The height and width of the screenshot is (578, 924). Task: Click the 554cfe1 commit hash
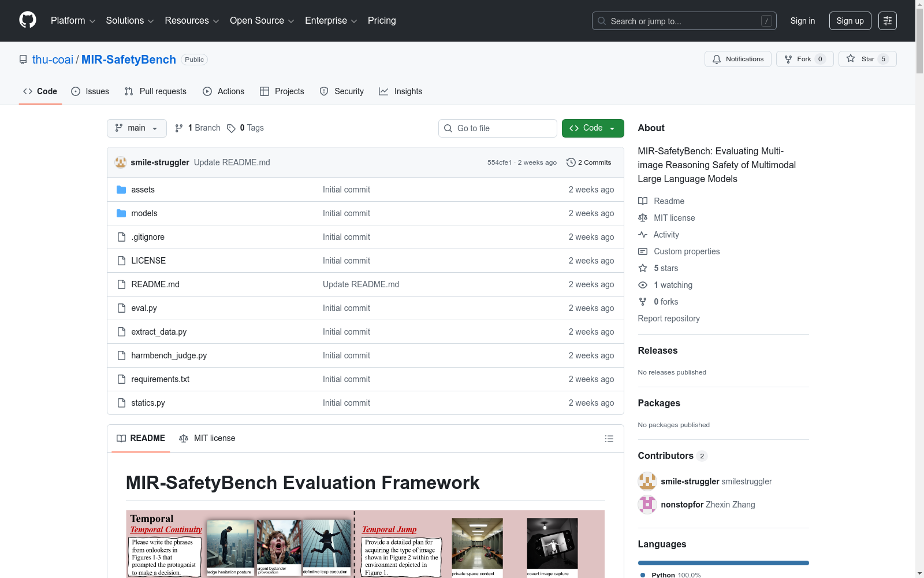pos(500,162)
